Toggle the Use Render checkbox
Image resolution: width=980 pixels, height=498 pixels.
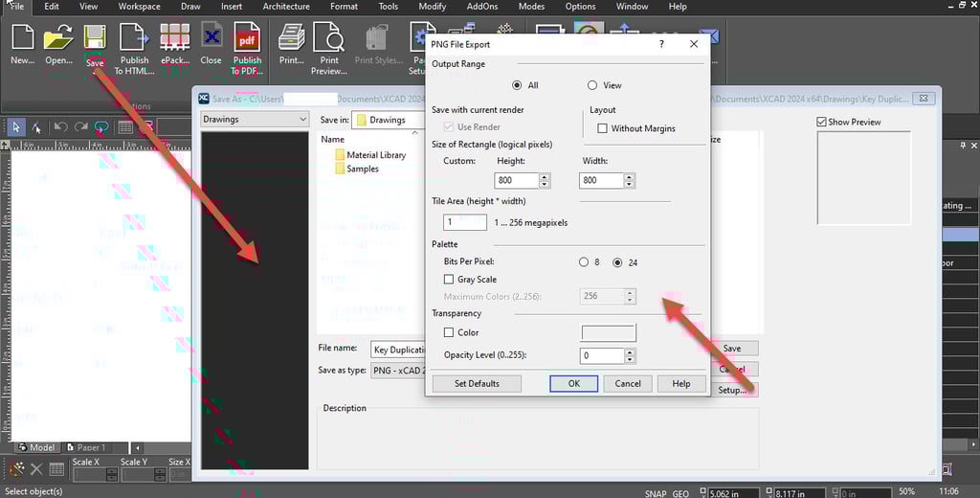pos(448,127)
